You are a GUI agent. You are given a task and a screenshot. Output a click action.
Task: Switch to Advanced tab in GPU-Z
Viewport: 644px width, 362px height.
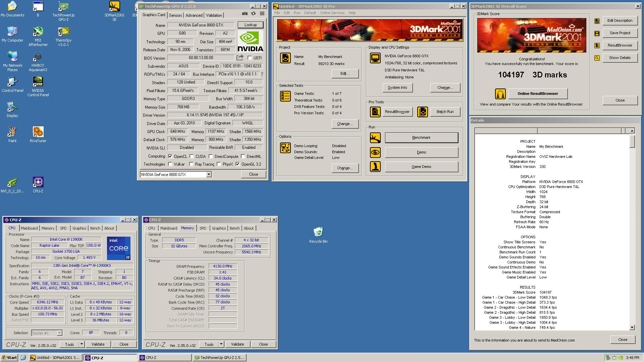[x=194, y=15]
